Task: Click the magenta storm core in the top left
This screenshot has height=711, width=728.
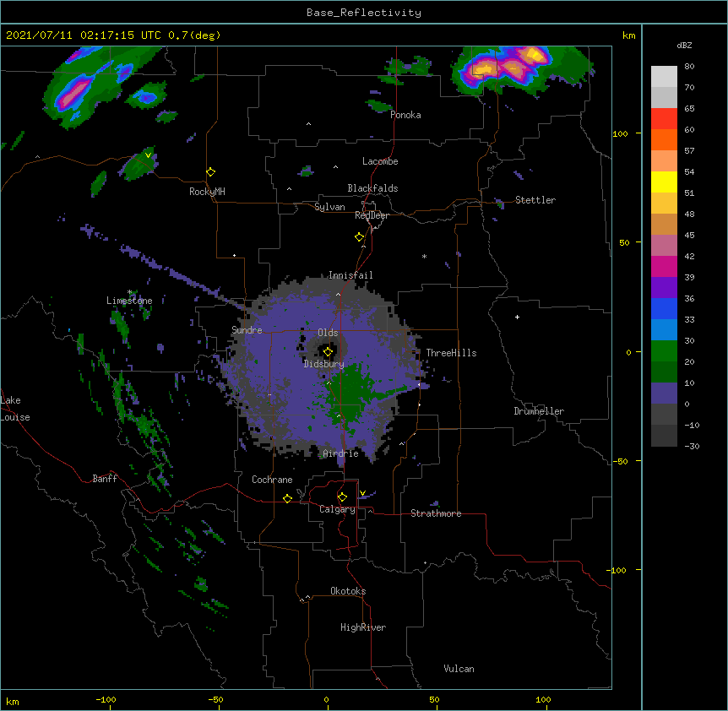Action: 73,93
